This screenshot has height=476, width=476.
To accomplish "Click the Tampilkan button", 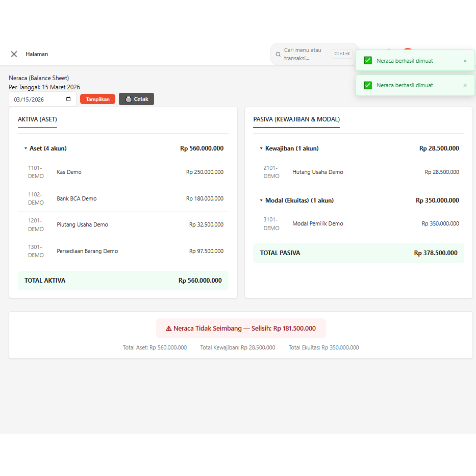I will click(x=97, y=99).
